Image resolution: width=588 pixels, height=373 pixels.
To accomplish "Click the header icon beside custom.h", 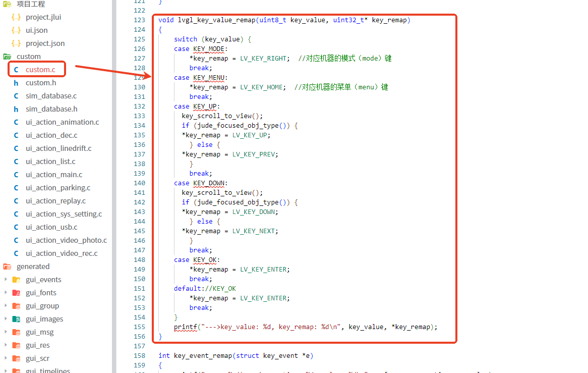I will [16, 83].
